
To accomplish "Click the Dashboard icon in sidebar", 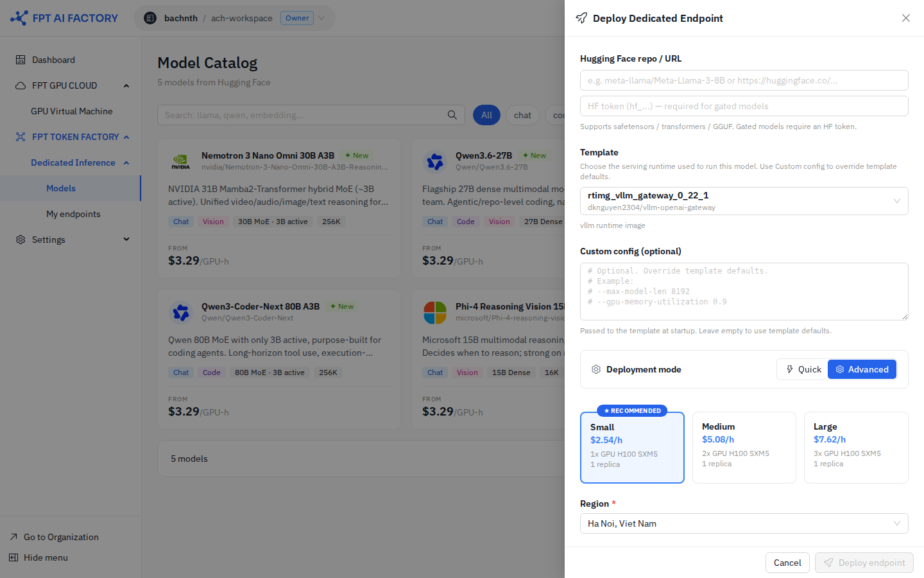I will pos(21,60).
